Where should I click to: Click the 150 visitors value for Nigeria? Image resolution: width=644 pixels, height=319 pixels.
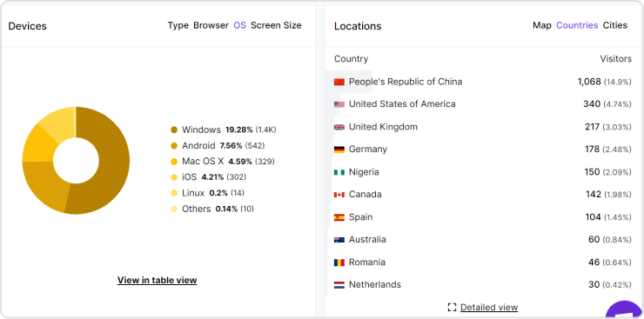(x=593, y=172)
